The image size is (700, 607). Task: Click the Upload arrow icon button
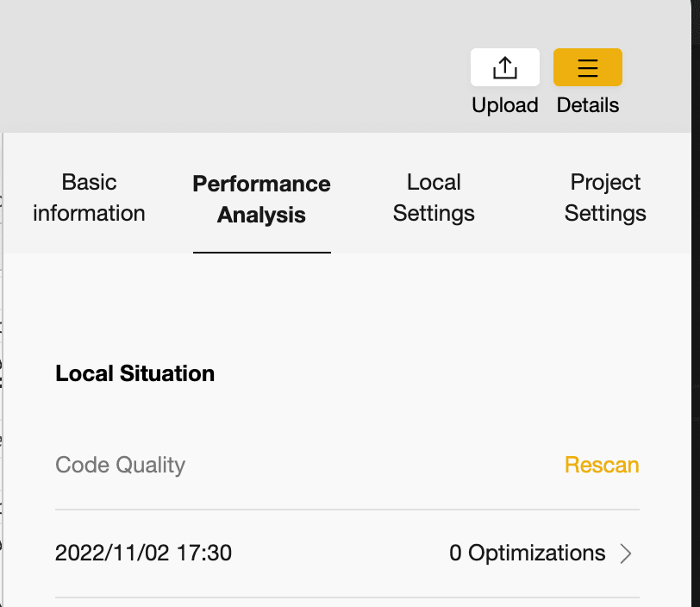coord(505,67)
